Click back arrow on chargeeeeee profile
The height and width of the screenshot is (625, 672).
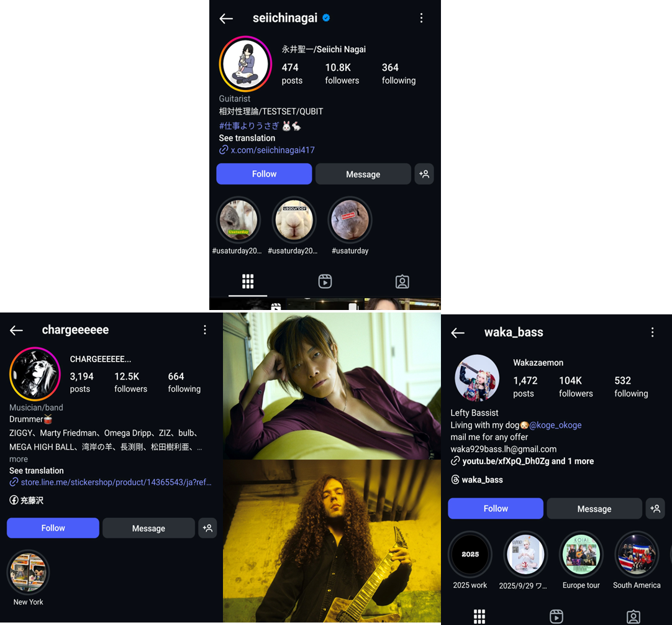coord(16,330)
